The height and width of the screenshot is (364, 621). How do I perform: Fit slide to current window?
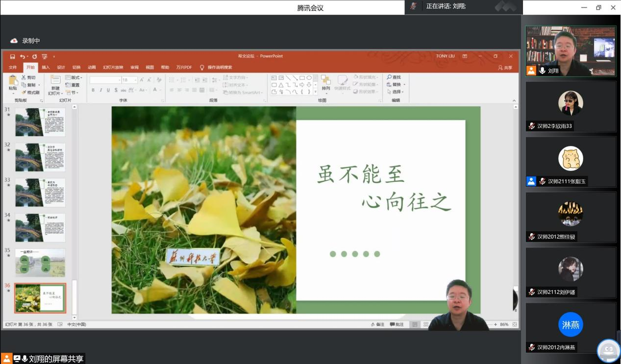click(x=515, y=324)
